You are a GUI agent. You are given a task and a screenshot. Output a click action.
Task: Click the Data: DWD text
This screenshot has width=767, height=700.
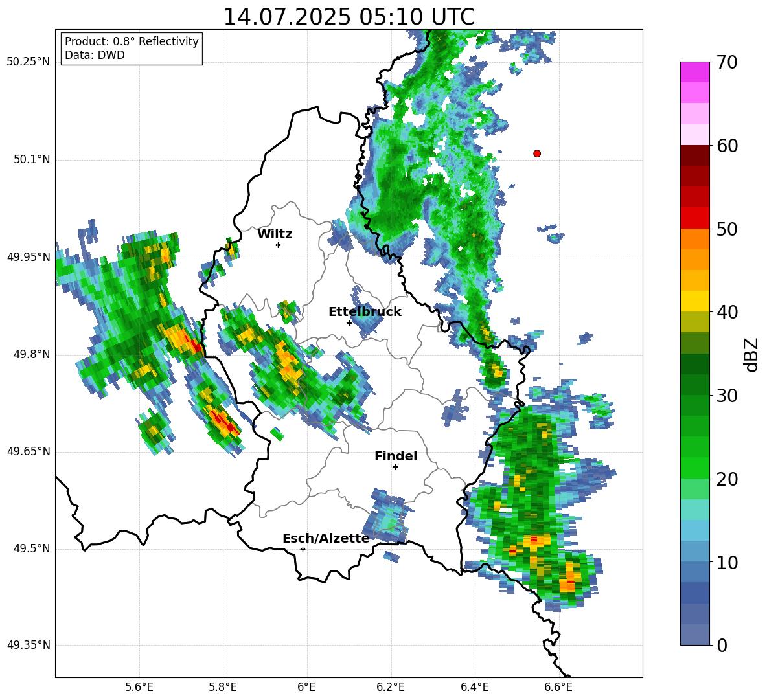[x=95, y=55]
